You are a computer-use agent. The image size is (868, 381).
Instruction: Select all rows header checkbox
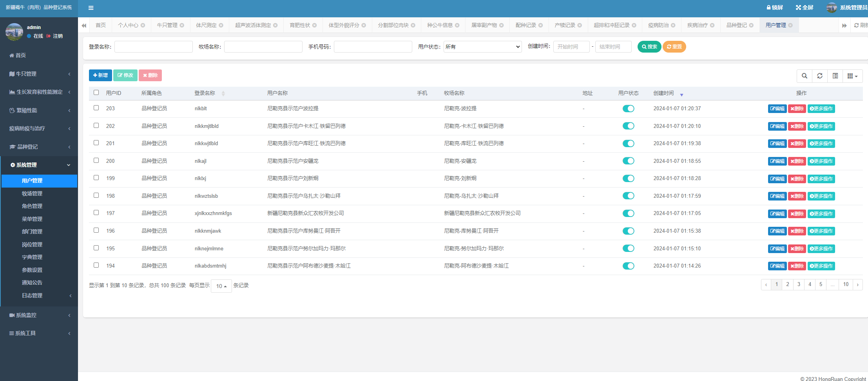(96, 93)
